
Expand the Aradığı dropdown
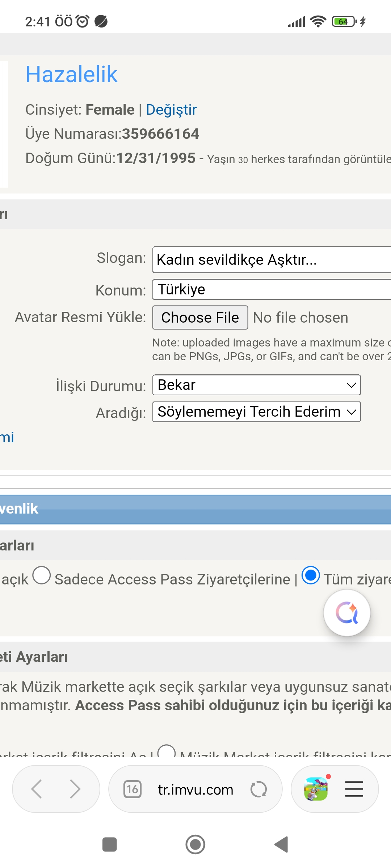(x=256, y=412)
